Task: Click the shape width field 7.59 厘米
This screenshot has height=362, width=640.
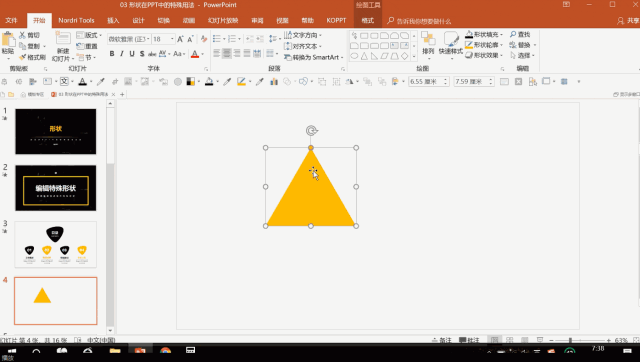Action: [473, 82]
